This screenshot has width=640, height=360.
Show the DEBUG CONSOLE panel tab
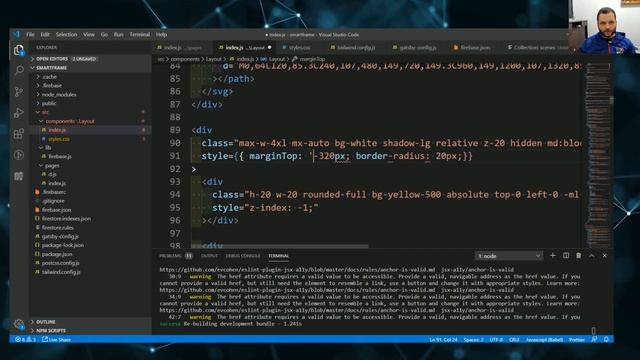pos(243,256)
